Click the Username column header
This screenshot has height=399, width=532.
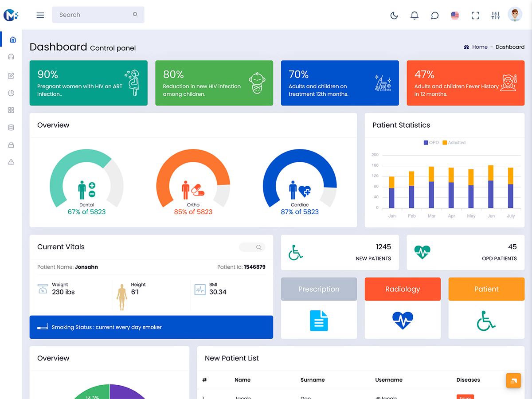(x=389, y=380)
